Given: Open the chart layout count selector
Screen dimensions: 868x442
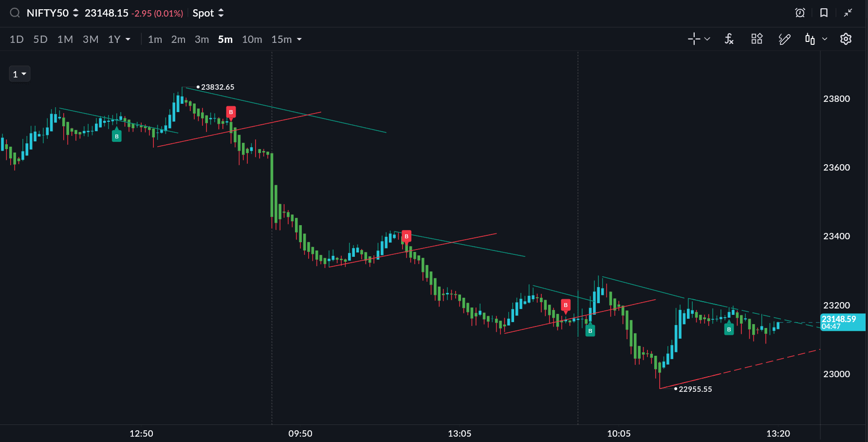Looking at the screenshot, I should (19, 74).
